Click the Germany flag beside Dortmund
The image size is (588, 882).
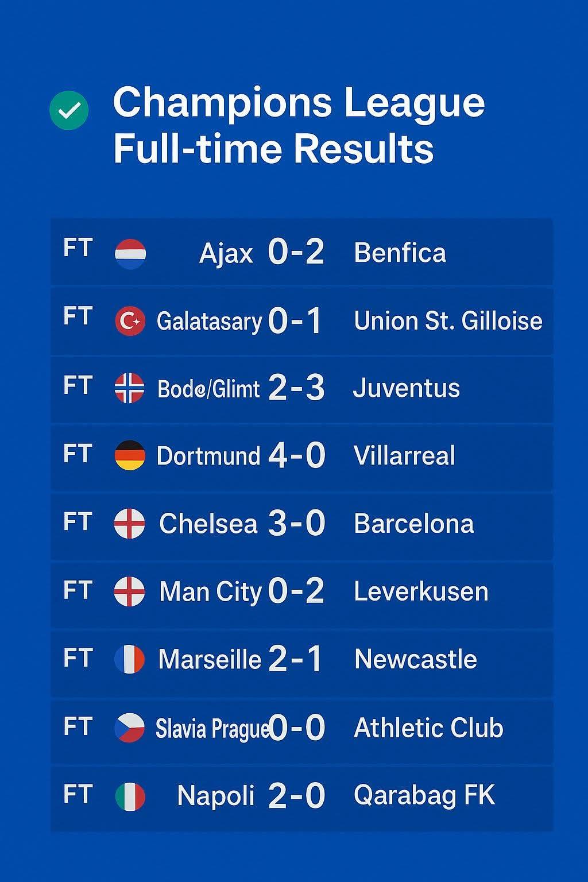pos(130,456)
